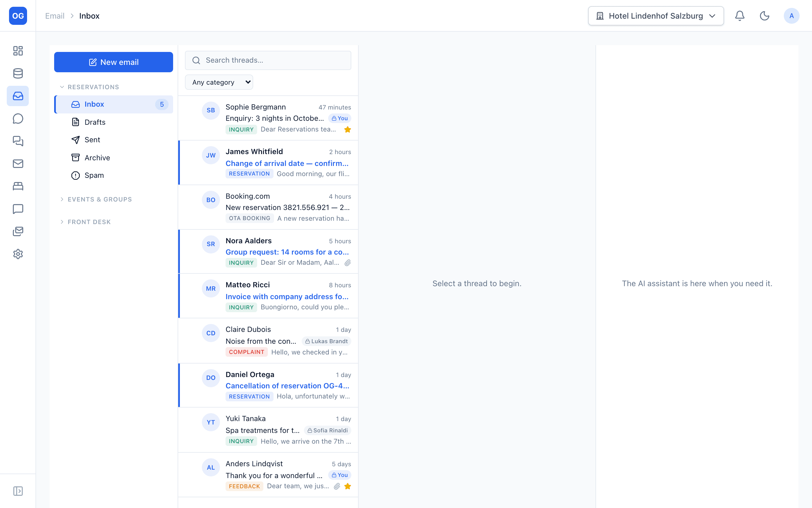812x508 pixels.
Task: Click the Search threads field
Action: coord(268,60)
